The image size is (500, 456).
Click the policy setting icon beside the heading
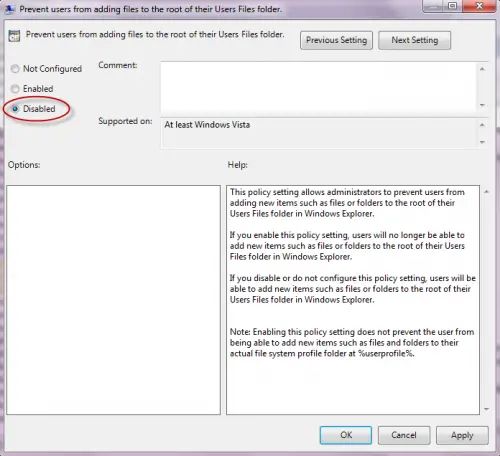(x=14, y=36)
